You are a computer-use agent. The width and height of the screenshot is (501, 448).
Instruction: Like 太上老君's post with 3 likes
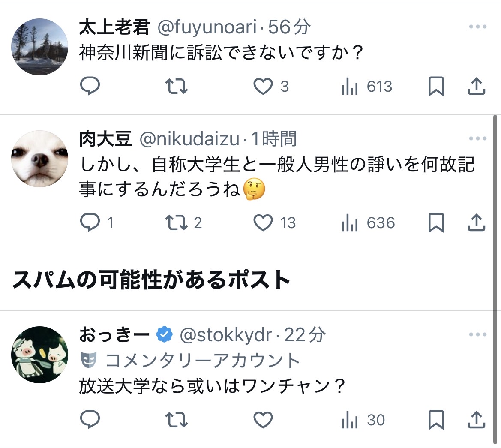(x=263, y=87)
